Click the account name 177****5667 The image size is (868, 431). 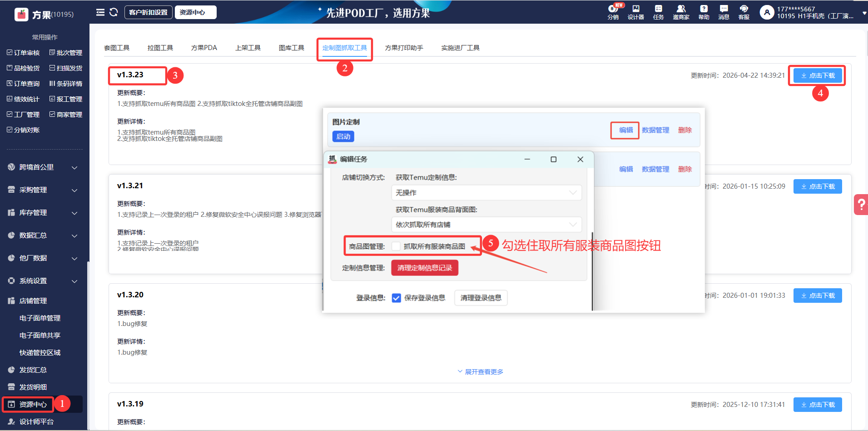pos(796,9)
